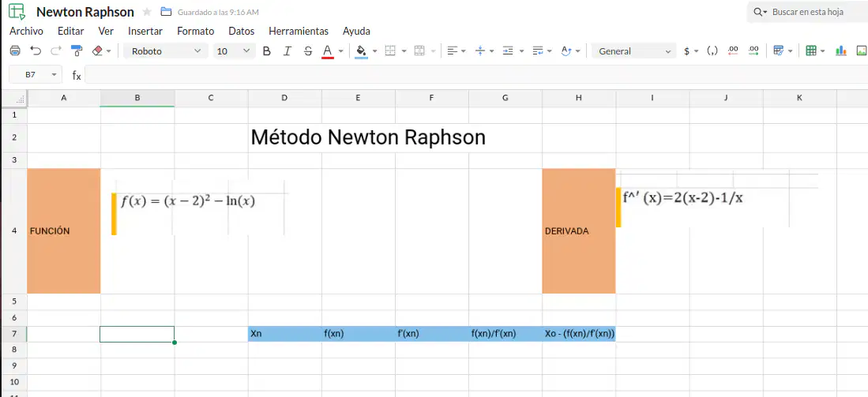Click the wrap text icon
868x397 pixels.
coord(538,51)
